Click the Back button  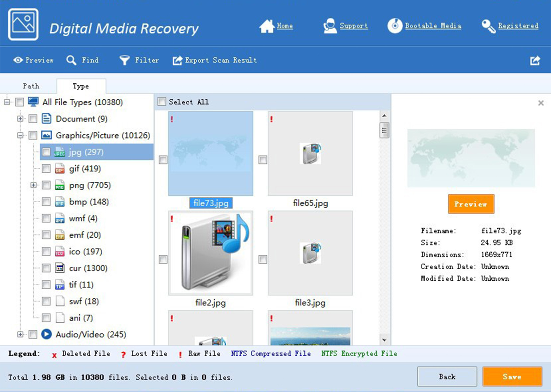[447, 377]
